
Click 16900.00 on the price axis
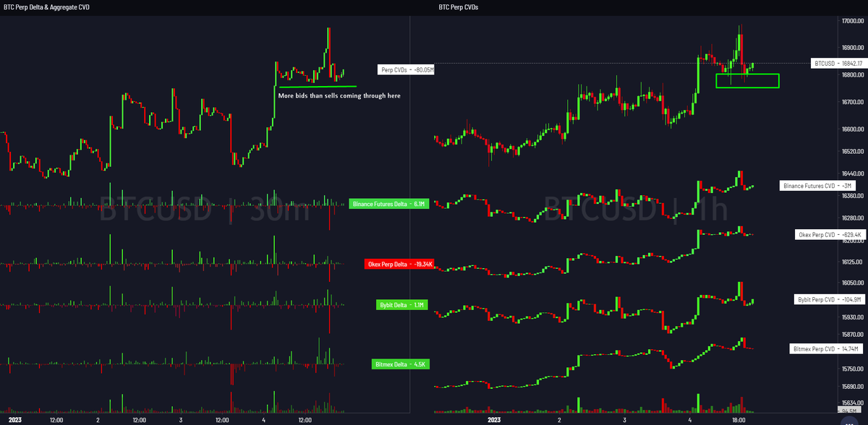coord(854,49)
